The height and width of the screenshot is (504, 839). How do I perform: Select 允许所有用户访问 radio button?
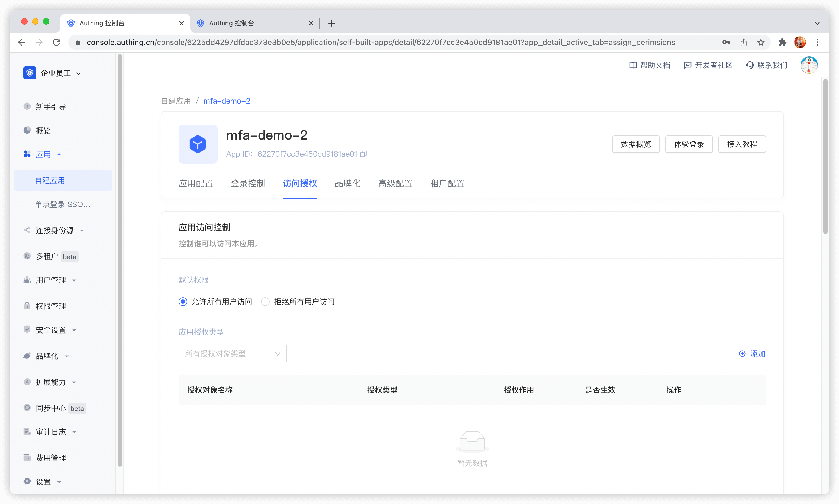pyautogui.click(x=183, y=302)
